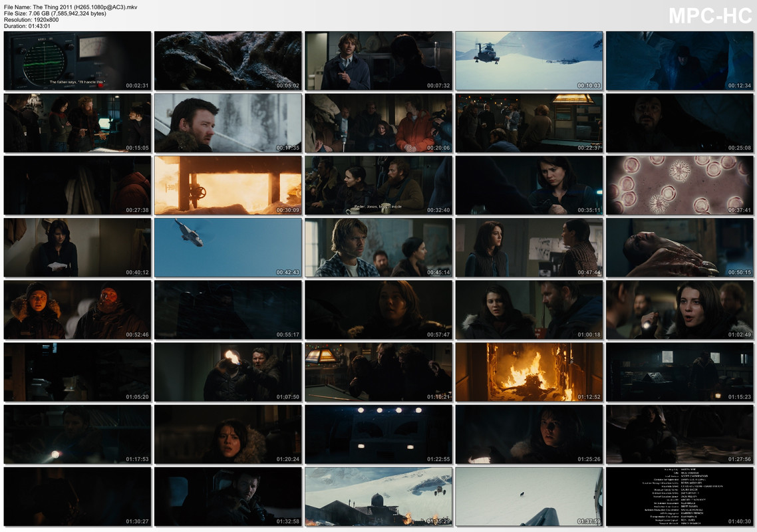This screenshot has height=532, width=757.
Task: Open the frame stamped 01:17:53
Action: click(x=77, y=434)
